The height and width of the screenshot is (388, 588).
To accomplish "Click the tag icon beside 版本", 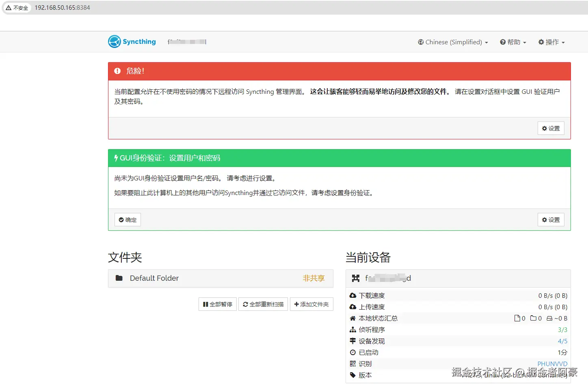I will pyautogui.click(x=353, y=375).
